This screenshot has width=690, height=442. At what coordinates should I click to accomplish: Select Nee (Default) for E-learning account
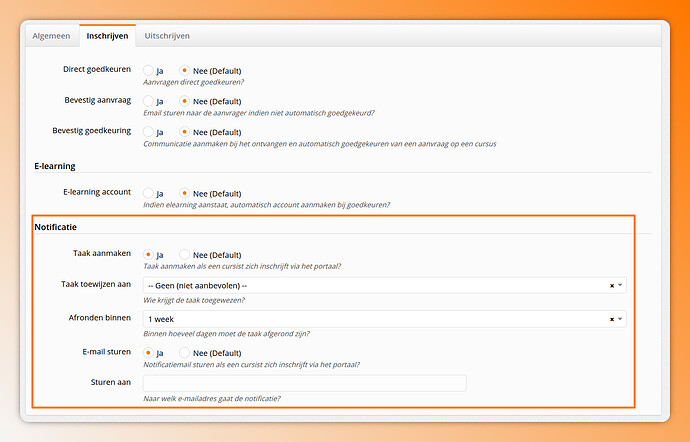(184, 193)
